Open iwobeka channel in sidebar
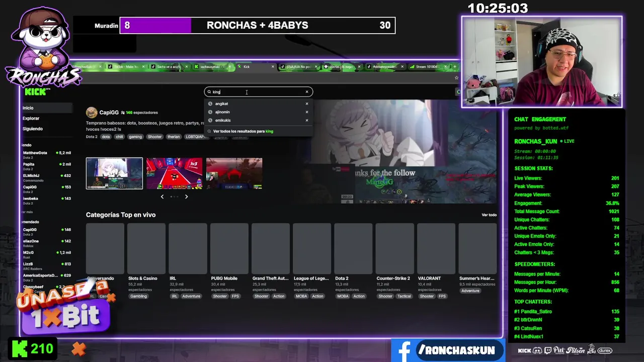 pos(47,200)
